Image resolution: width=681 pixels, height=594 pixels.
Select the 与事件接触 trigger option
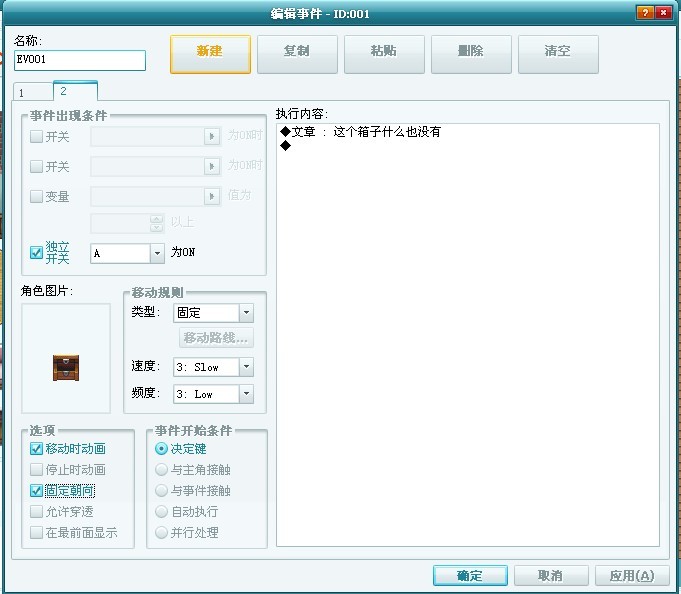coord(161,491)
